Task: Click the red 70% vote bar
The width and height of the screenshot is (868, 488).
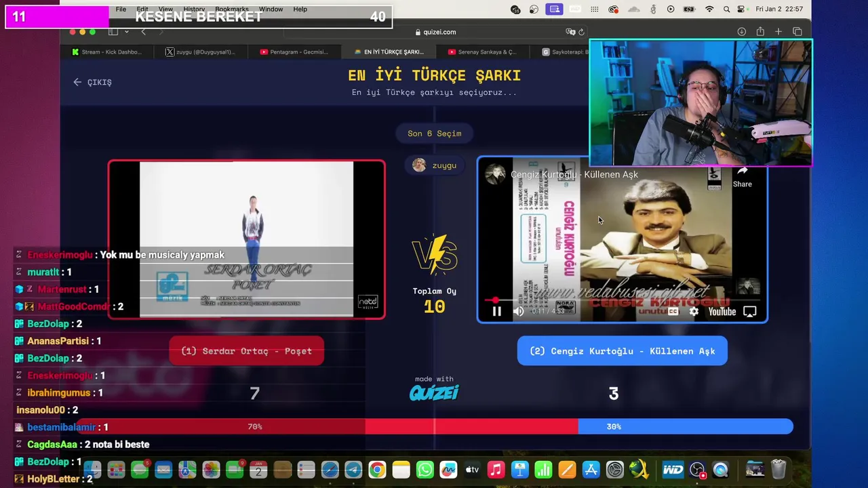Action: click(x=326, y=426)
